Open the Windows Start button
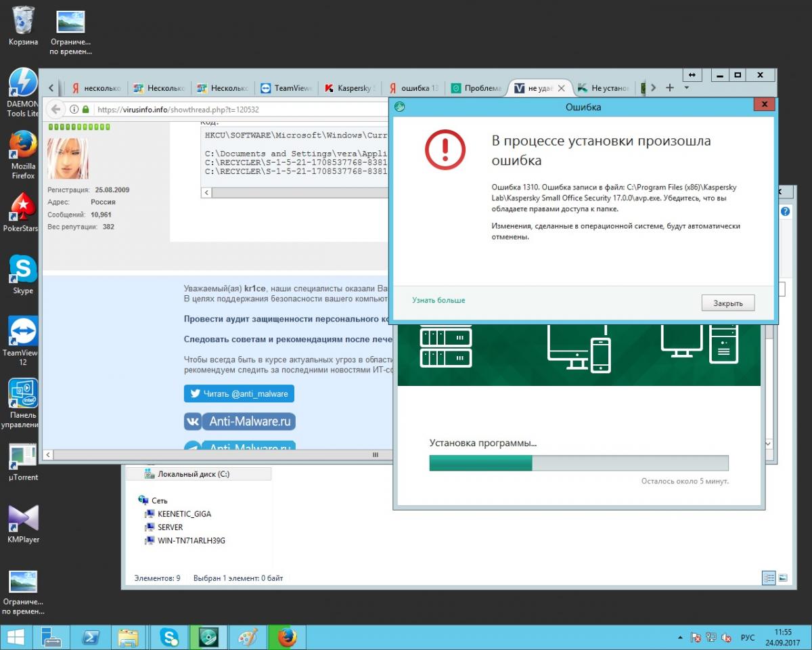The height and width of the screenshot is (650, 812). pyautogui.click(x=16, y=637)
